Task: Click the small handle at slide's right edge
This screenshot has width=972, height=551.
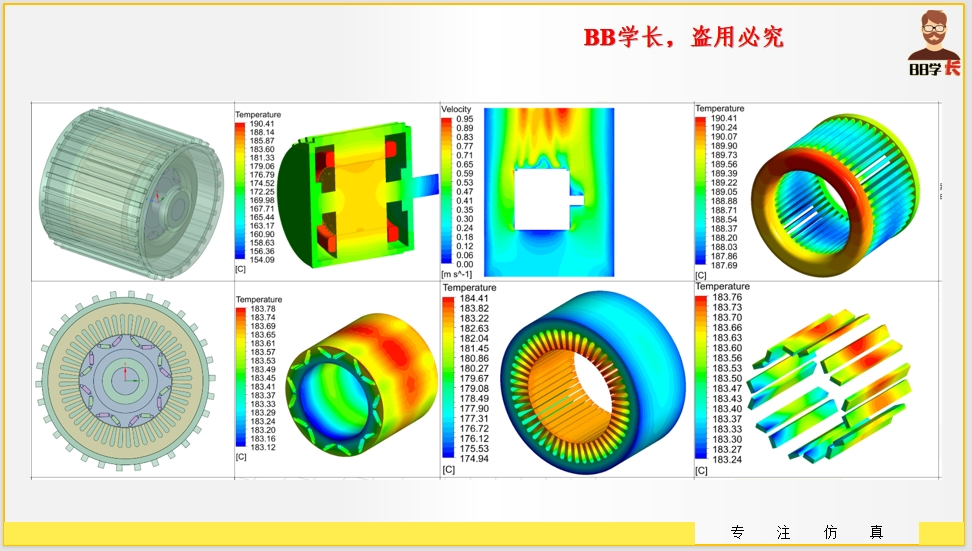Action: [x=940, y=191]
